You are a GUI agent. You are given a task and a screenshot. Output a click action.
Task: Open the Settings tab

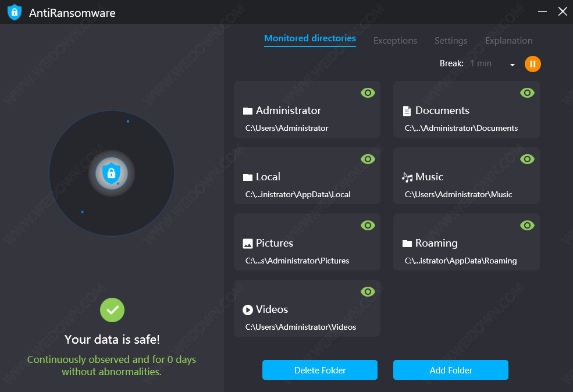451,41
